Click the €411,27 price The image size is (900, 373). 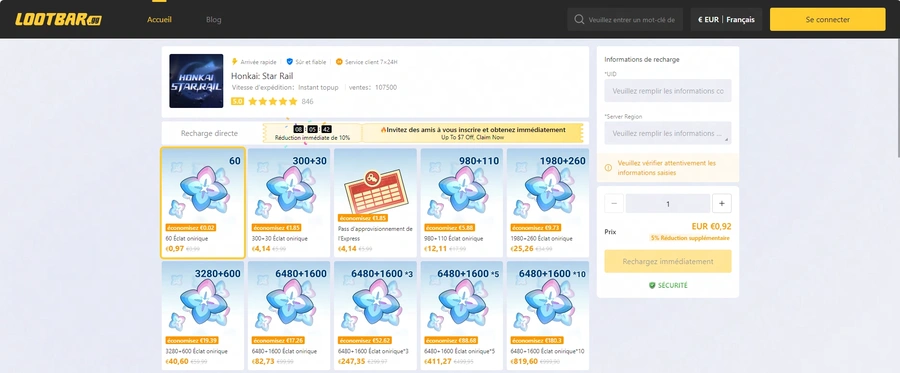437,362
